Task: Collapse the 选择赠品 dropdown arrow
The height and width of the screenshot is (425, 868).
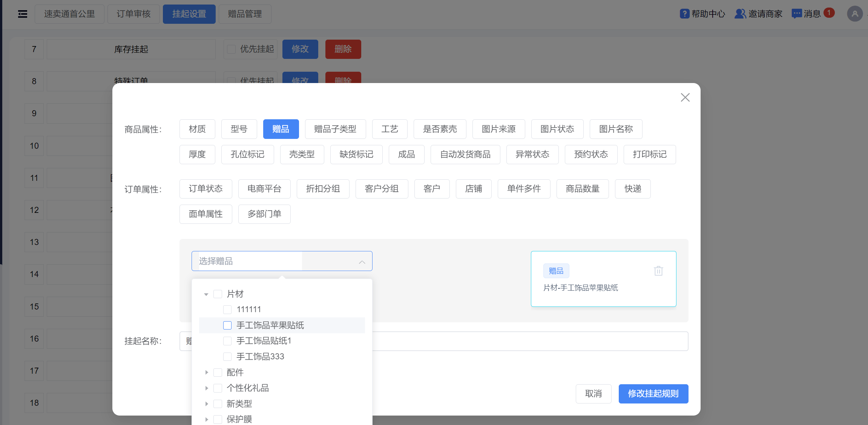Action: click(362, 262)
